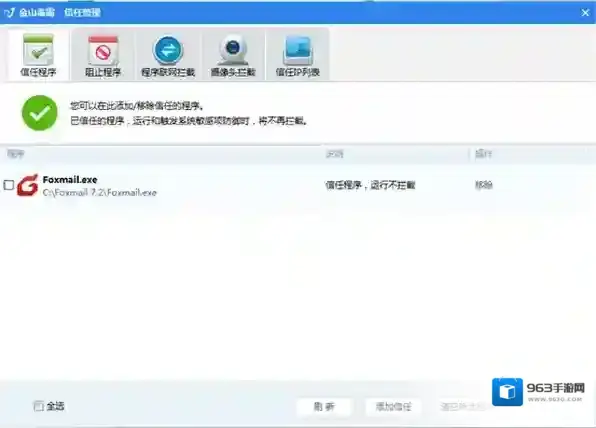This screenshot has height=428, width=596.
Task: Select the 摄像头拦截 webcam interception tab
Action: [x=233, y=55]
